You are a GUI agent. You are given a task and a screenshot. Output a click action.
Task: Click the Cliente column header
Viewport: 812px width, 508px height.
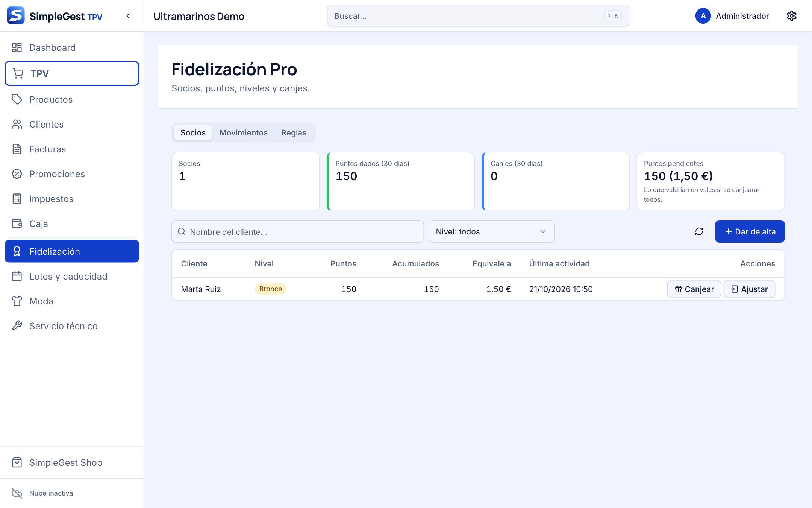(194, 263)
